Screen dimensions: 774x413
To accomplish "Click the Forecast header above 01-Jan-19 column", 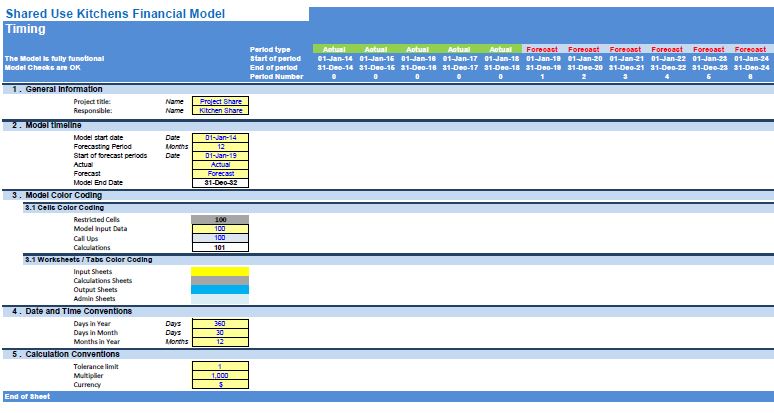I will pyautogui.click(x=542, y=49).
